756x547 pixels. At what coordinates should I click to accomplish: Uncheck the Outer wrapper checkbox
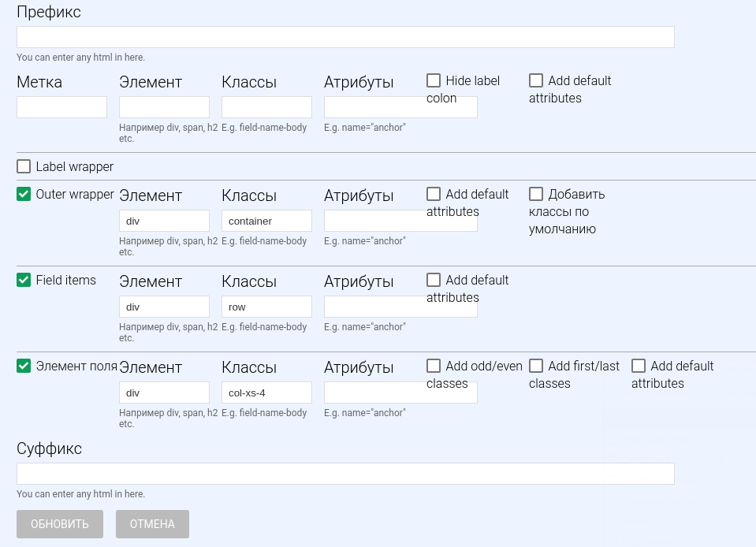[x=24, y=194]
